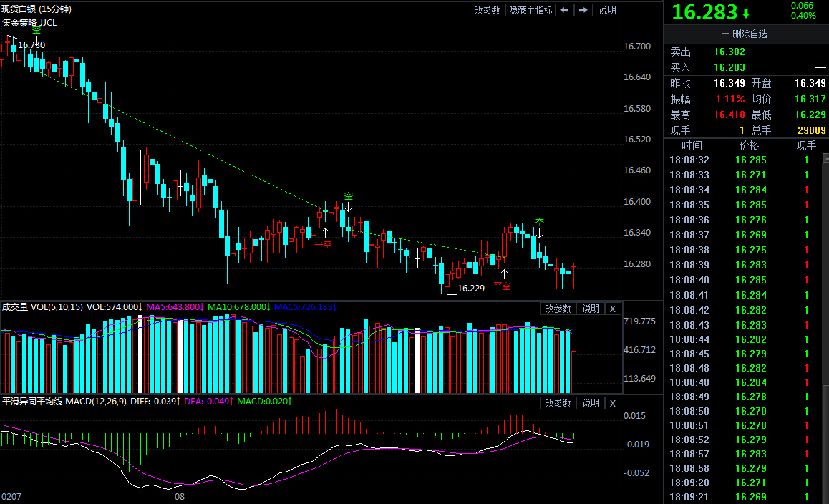Image resolution: width=829 pixels, height=504 pixels.
Task: Click the DEA:-0.049 value
Action: point(209,402)
